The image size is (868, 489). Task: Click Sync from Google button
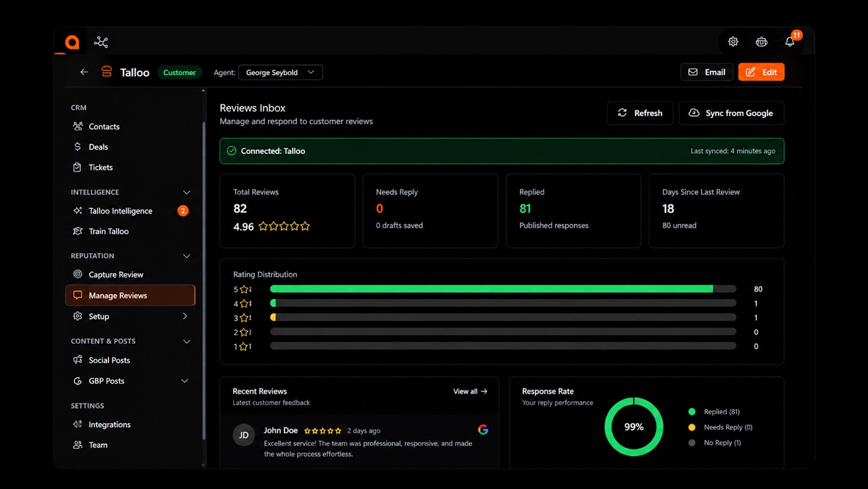point(732,113)
